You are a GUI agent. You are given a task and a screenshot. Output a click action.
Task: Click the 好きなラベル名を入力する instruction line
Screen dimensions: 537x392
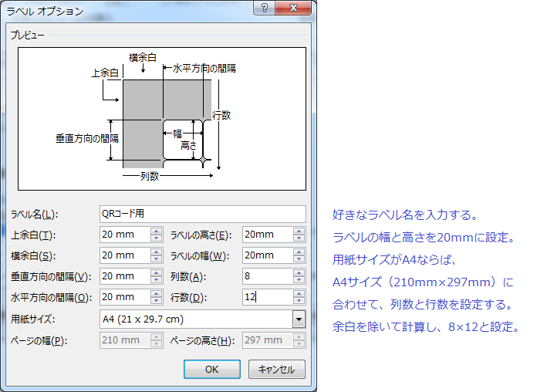405,215
